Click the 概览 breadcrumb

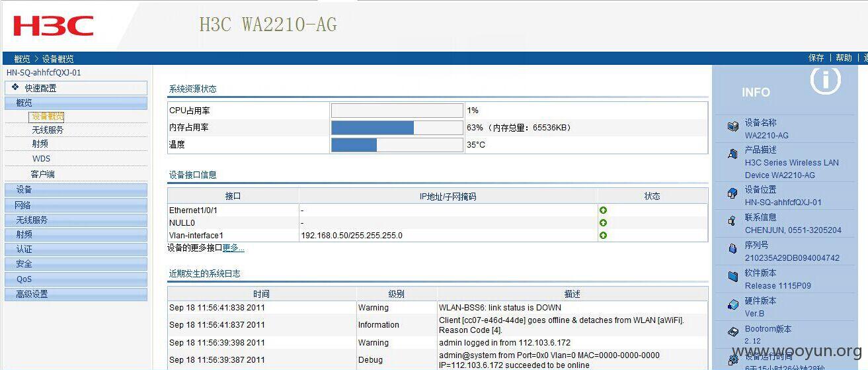tap(22, 60)
